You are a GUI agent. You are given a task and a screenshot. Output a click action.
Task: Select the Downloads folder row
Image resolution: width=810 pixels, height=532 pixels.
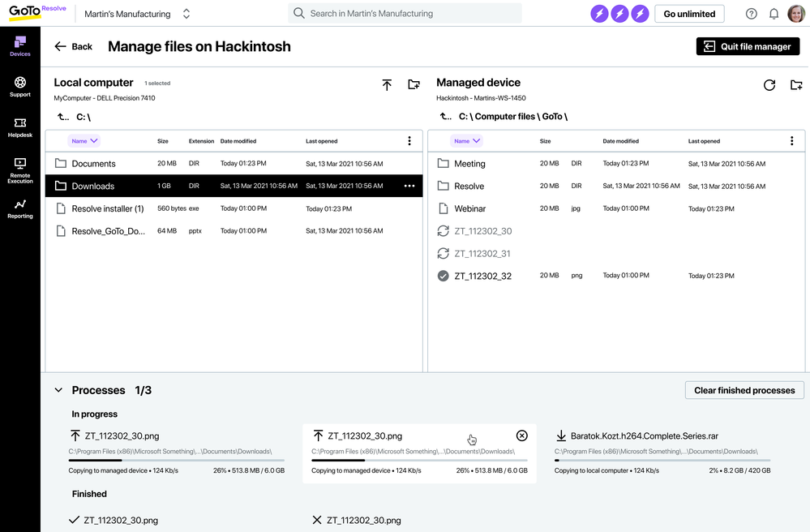click(234, 186)
